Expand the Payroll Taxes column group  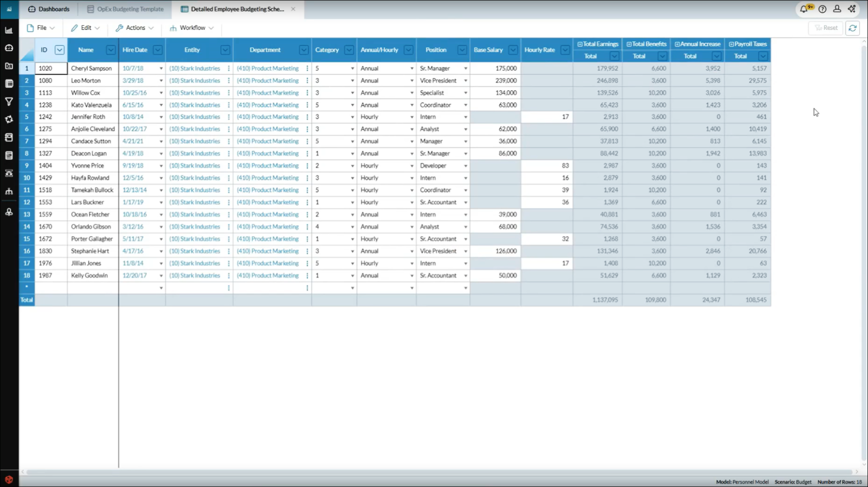(731, 44)
